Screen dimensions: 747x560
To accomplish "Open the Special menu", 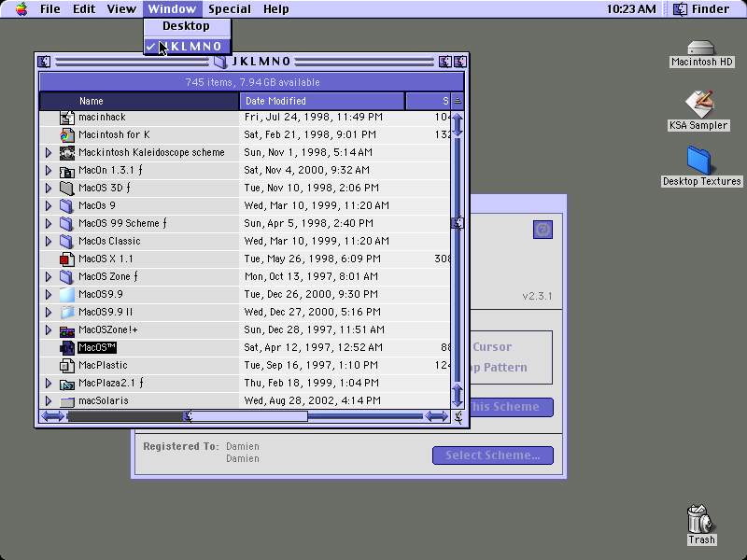I will pyautogui.click(x=230, y=9).
